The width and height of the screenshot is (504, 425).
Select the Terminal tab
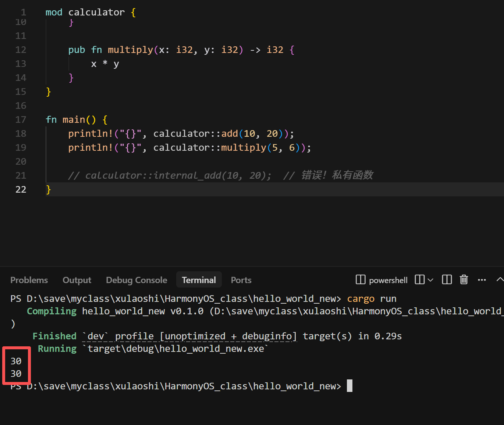coord(199,280)
